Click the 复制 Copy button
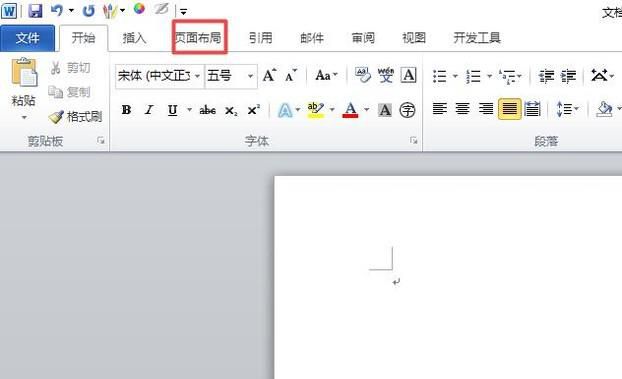The image size is (622, 379). click(69, 92)
